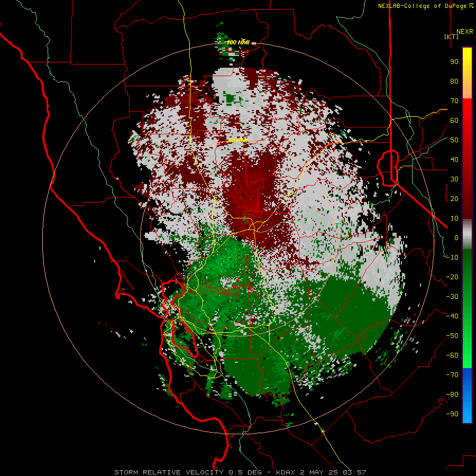Select the 40 value on the velocity scale

point(454,160)
